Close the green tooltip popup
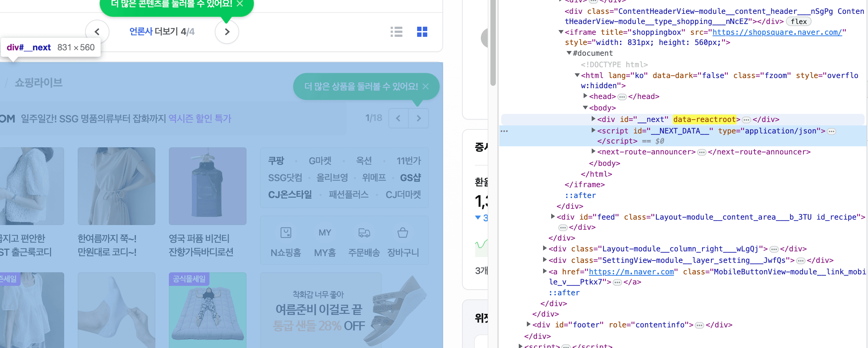Screen dimensions: 868x348 pyautogui.click(x=240, y=4)
